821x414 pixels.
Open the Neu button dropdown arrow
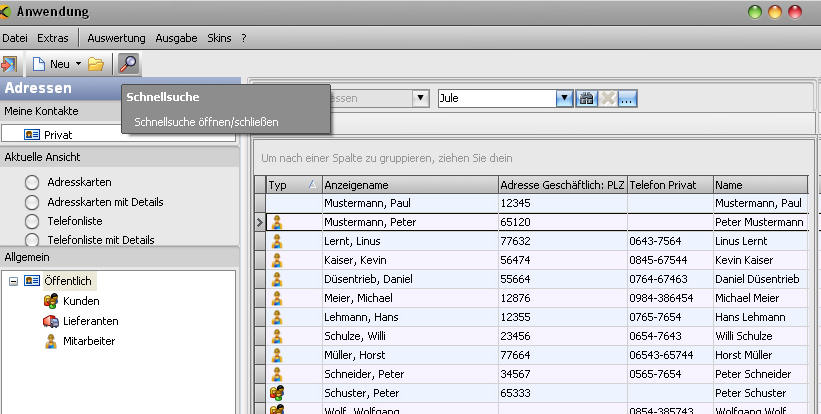point(79,64)
